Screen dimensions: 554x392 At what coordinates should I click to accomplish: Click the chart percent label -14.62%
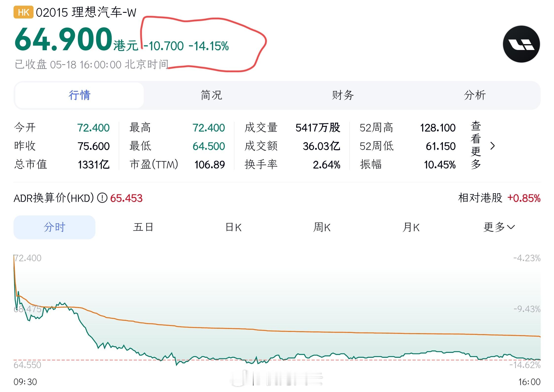coord(525,365)
